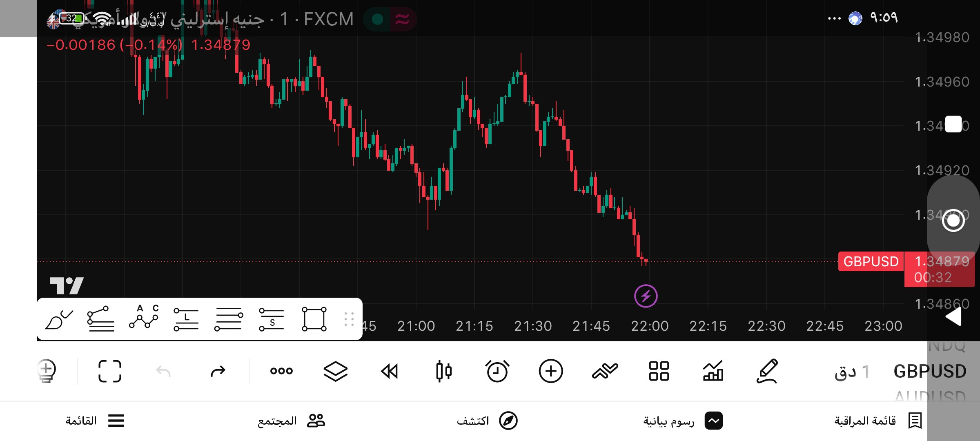Open GBPUSD symbol search selector

pyautogui.click(x=930, y=372)
